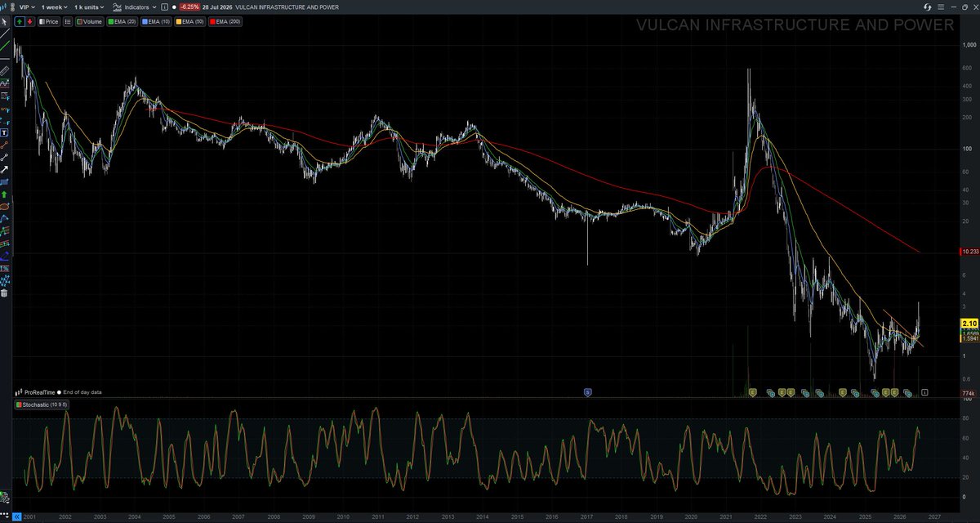980x523 pixels.
Task: Click the boxed info icon next to Indicators
Action: pos(164,7)
